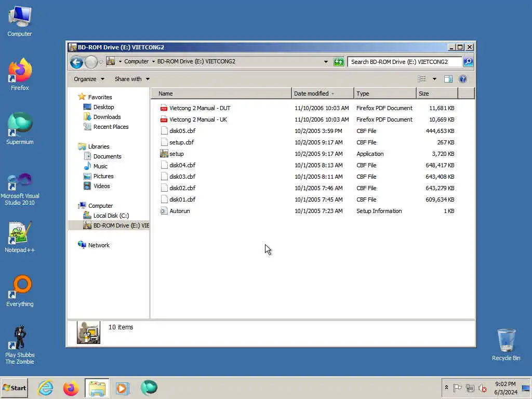The height and width of the screenshot is (399, 532).
Task: Change your view icon in toolbar
Action: tap(422, 79)
